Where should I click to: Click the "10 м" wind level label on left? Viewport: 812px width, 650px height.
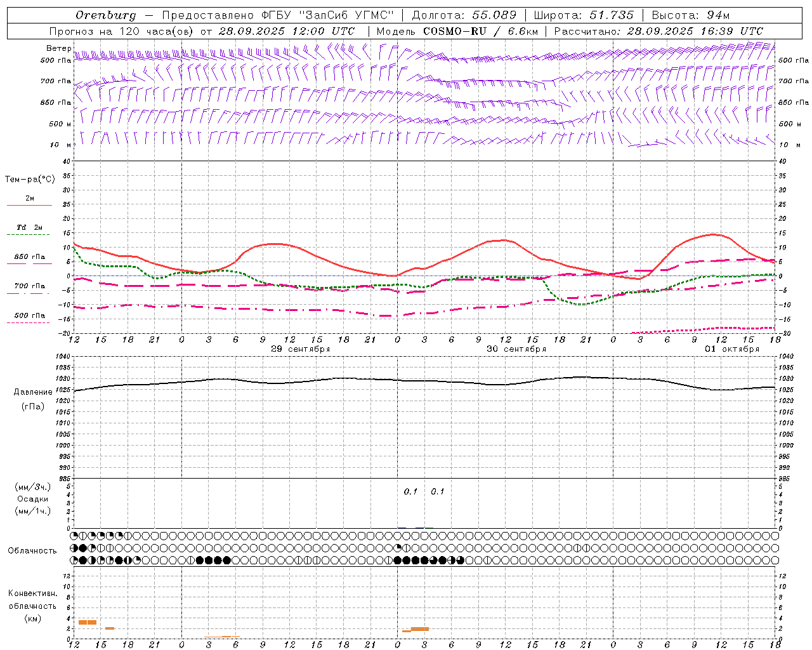(x=60, y=145)
